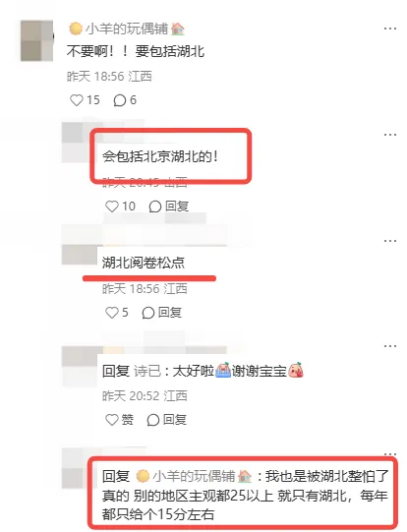The height and width of the screenshot is (532, 407).
Task: Open the top comment's 6 replies
Action: click(x=125, y=100)
